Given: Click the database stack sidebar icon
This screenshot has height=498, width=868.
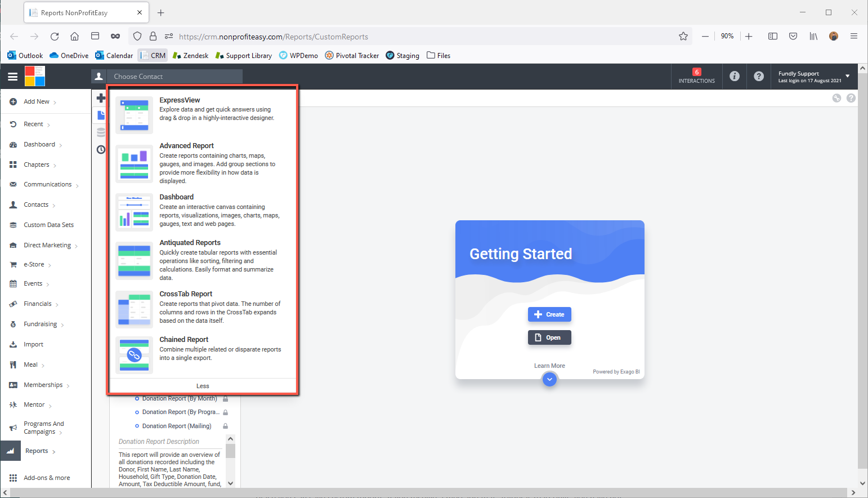Looking at the screenshot, I should (101, 132).
